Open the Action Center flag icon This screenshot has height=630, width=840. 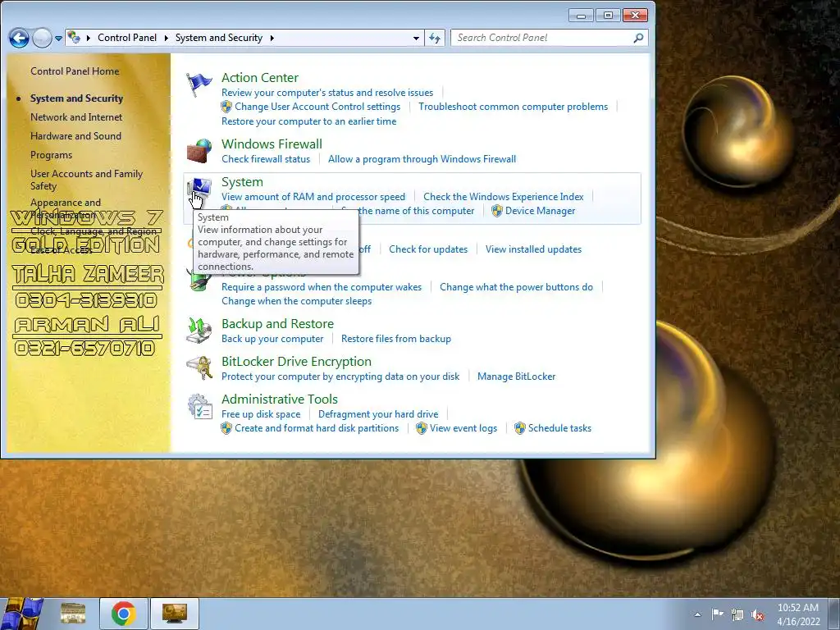click(199, 84)
